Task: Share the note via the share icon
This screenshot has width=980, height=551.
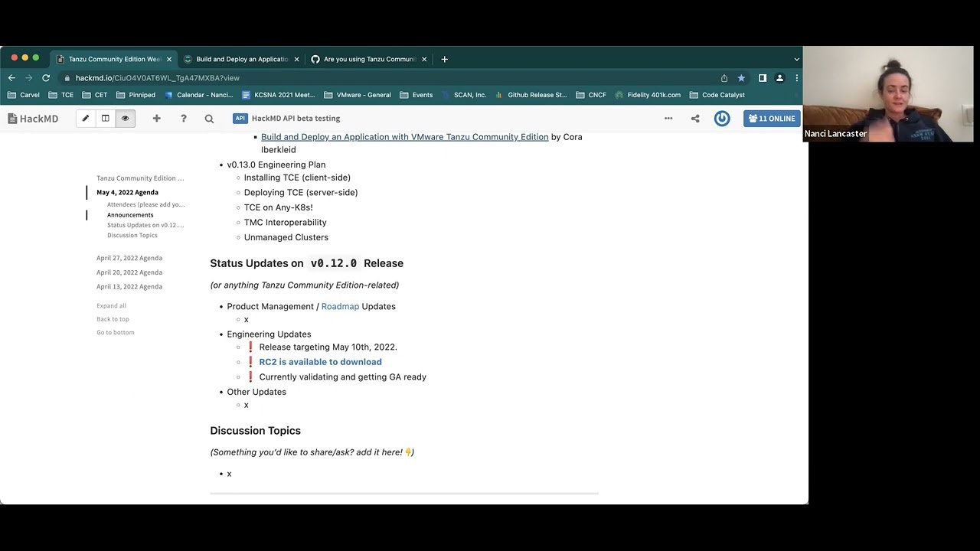Action: (694, 119)
